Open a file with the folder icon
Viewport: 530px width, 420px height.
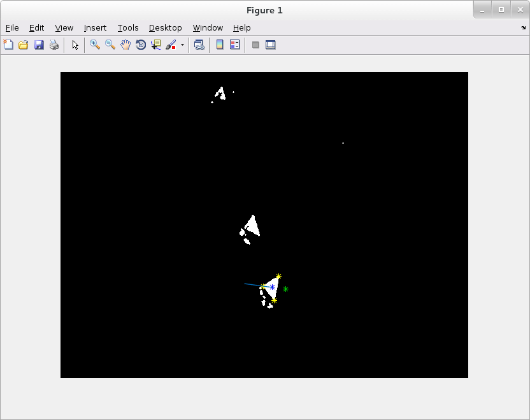click(24, 45)
